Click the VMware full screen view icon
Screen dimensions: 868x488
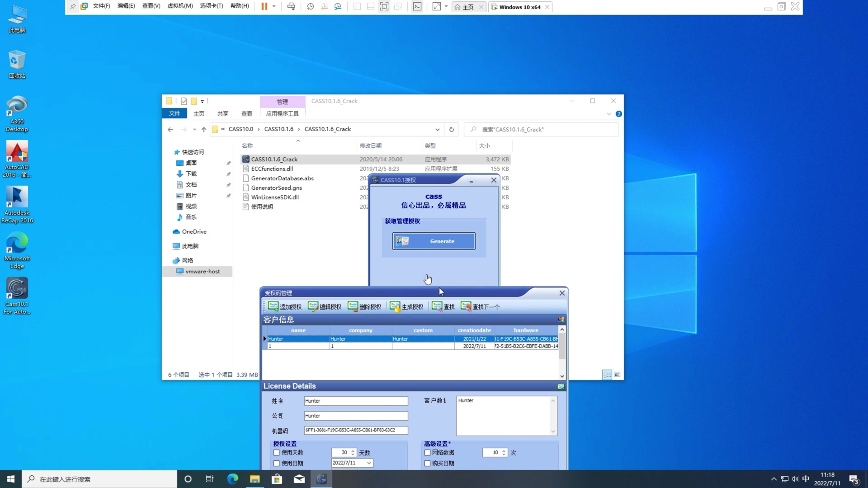pyautogui.click(x=384, y=6)
